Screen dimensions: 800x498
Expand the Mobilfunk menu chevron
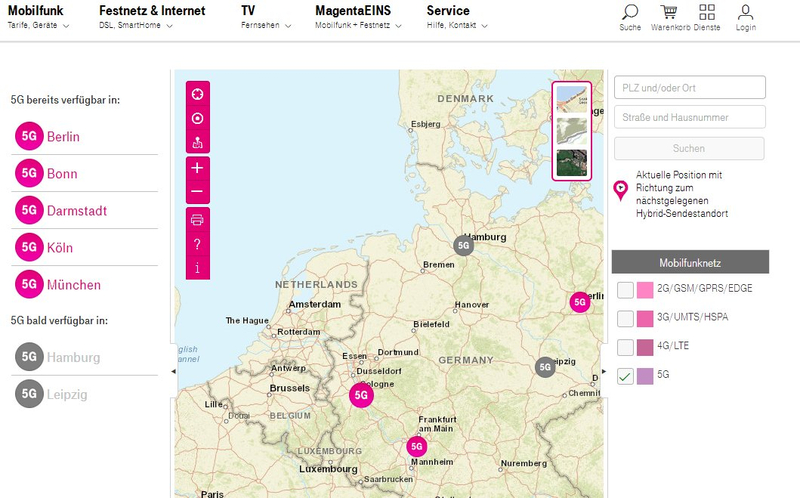tap(66, 26)
